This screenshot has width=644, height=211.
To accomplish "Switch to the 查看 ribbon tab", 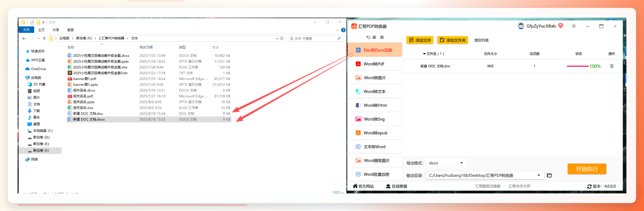I will click(x=70, y=30).
